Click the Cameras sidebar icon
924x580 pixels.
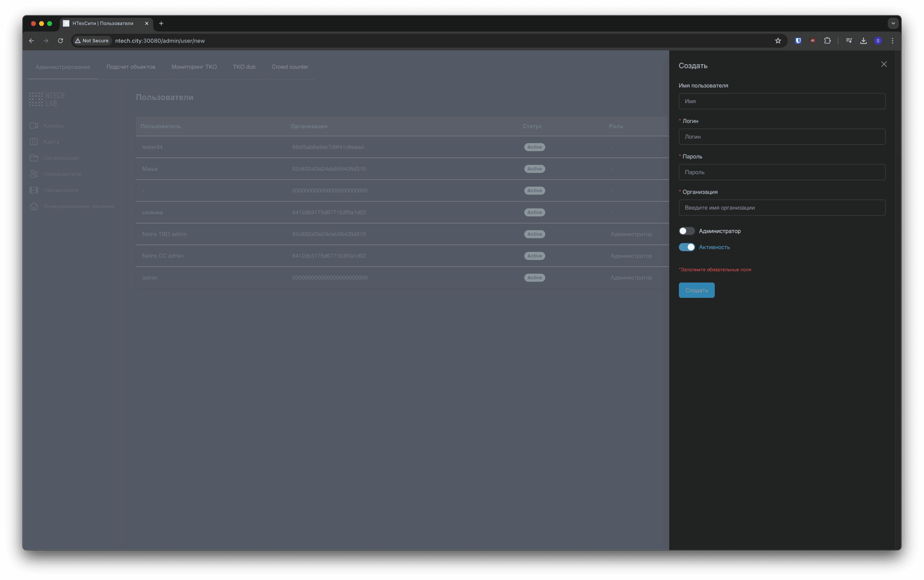[x=34, y=126]
